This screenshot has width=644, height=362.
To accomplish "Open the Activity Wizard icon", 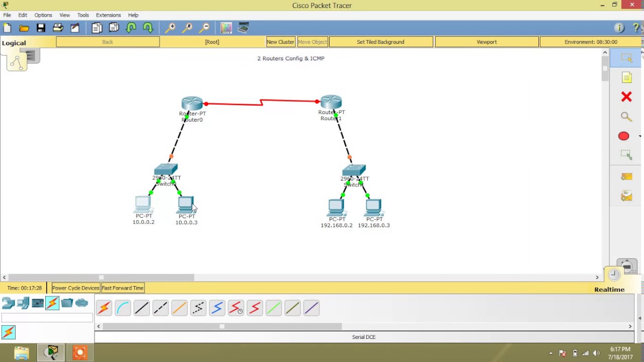I will coord(75,28).
